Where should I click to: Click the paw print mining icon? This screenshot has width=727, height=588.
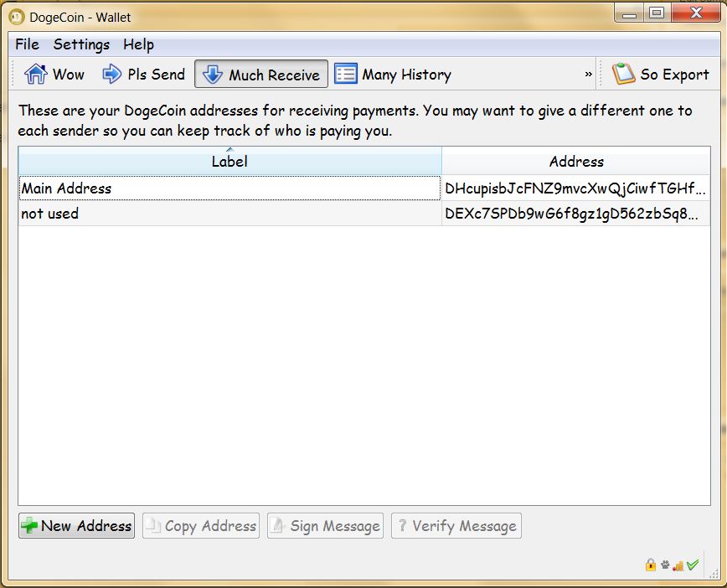tap(664, 565)
